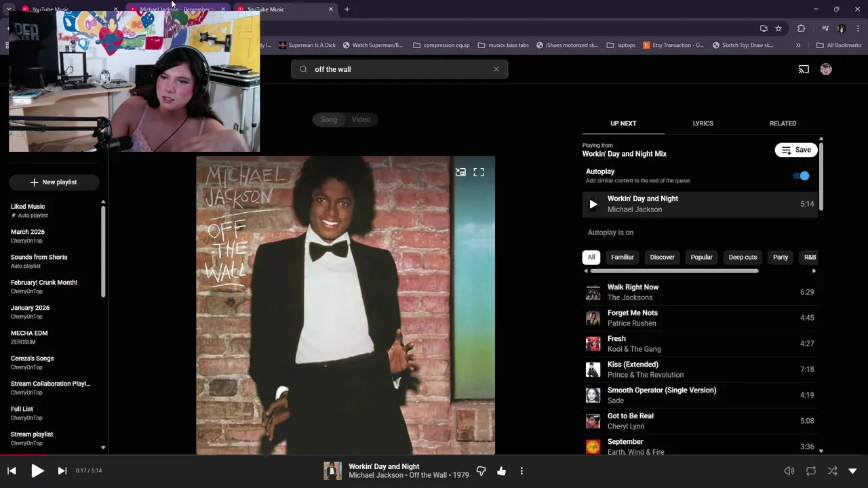The height and width of the screenshot is (488, 868).
Task: Open account avatar menu
Action: [826, 69]
